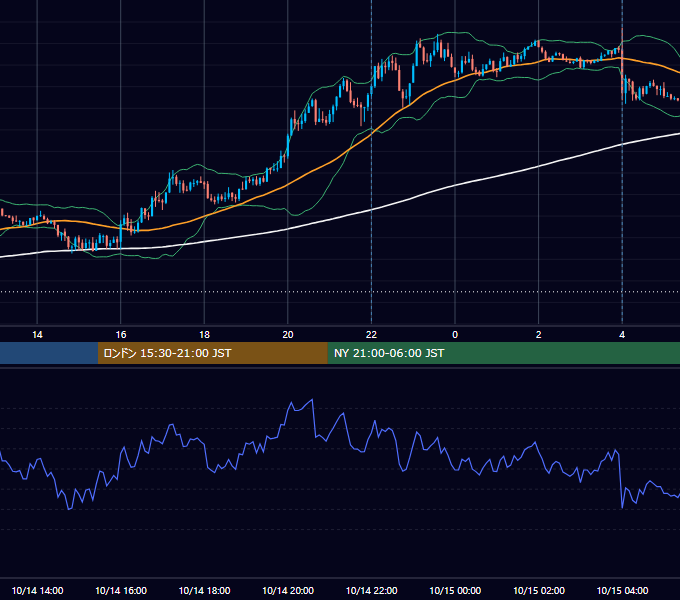680x600 pixels.
Task: Click the 10/14 14:00 date label
Action: click(37, 590)
